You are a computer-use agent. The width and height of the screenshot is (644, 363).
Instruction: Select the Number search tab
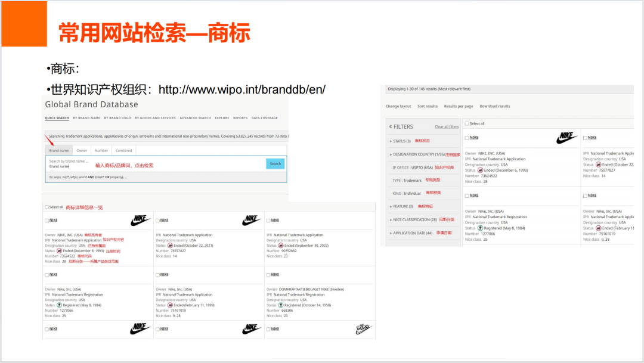101,151
